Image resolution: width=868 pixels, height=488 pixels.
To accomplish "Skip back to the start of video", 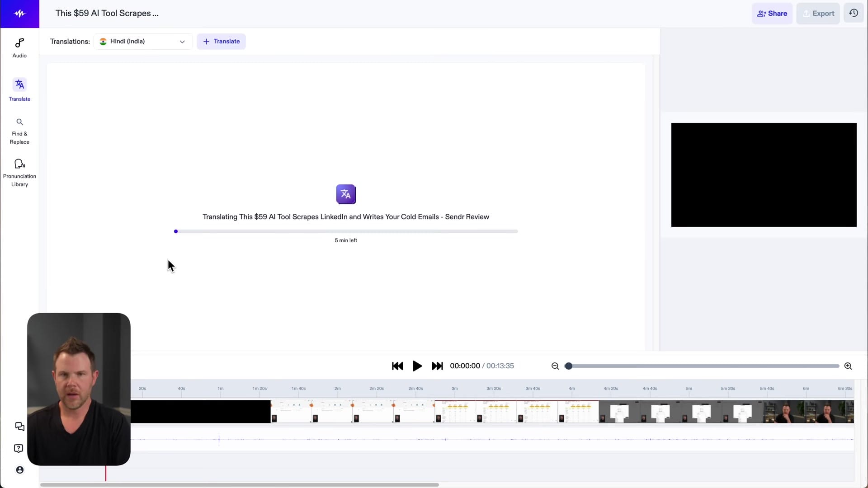I will [x=397, y=366].
